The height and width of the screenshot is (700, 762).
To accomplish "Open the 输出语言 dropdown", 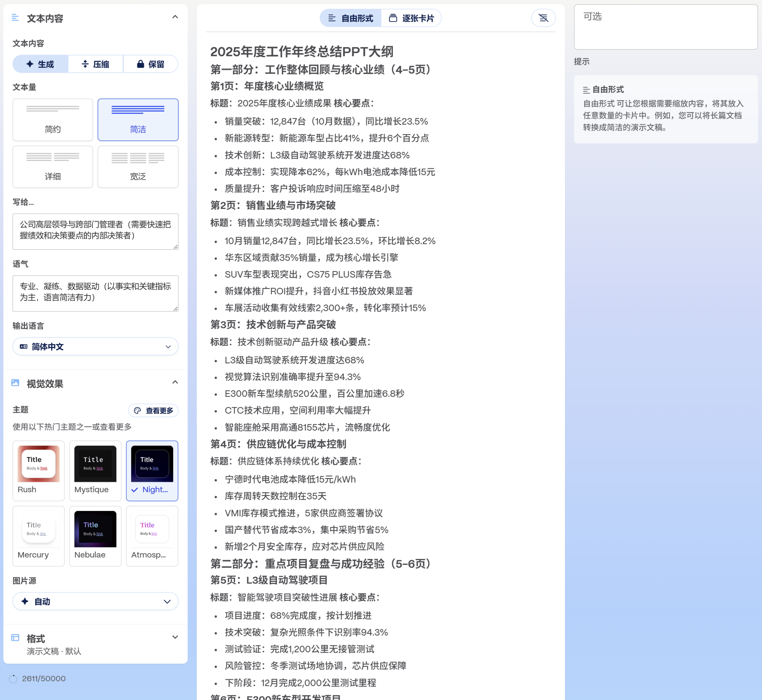I will pyautogui.click(x=95, y=346).
